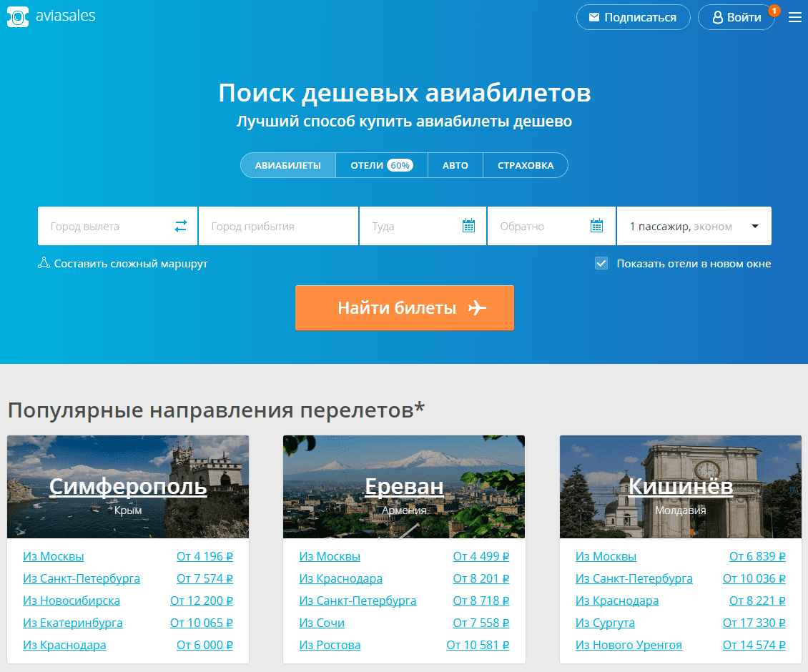Image resolution: width=808 pixels, height=672 pixels.
Task: Click the Подписаться button
Action: coord(633,18)
